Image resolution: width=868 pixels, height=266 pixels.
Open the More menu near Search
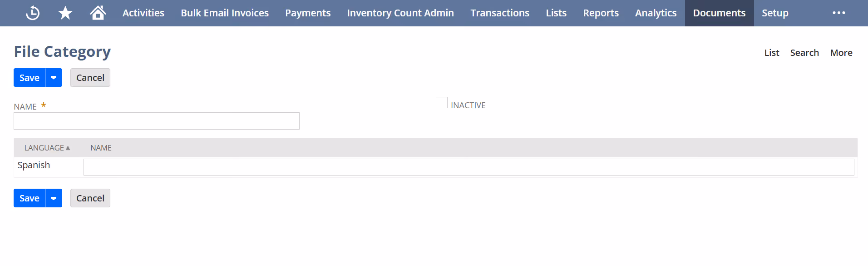[841, 53]
